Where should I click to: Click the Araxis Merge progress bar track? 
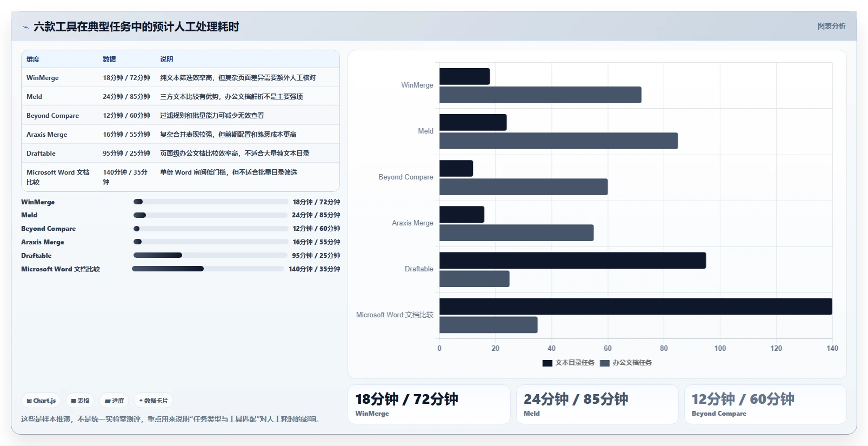(x=211, y=242)
